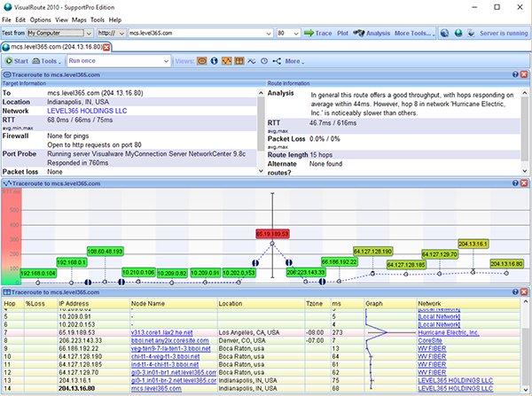
Task: Click the route topology view icon
Action: pyautogui.click(x=277, y=62)
